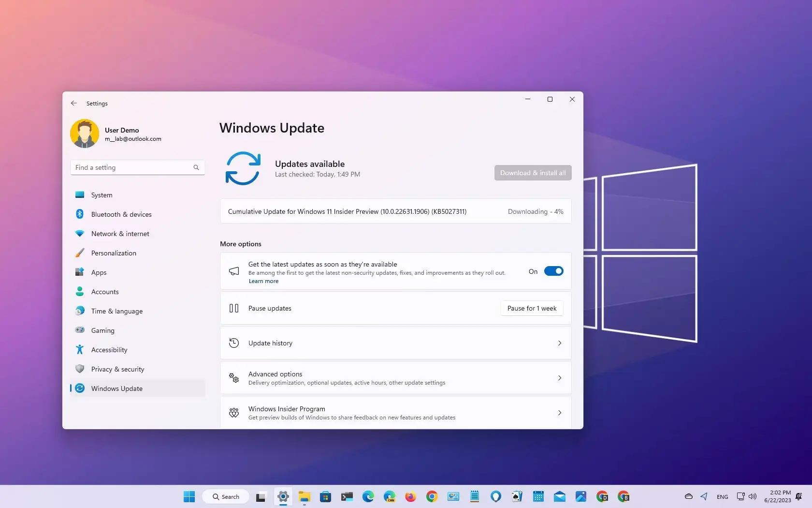This screenshot has width=812, height=508.
Task: Open Task View from taskbar
Action: tap(261, 496)
